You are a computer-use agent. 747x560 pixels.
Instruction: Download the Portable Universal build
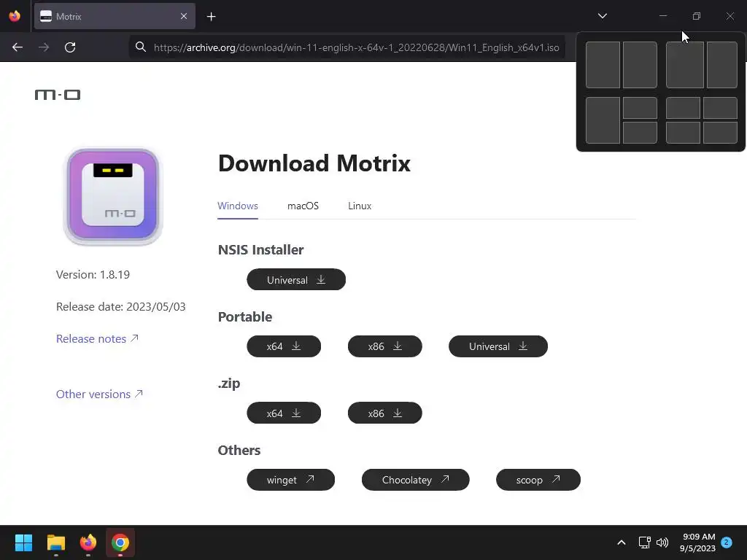tap(498, 346)
